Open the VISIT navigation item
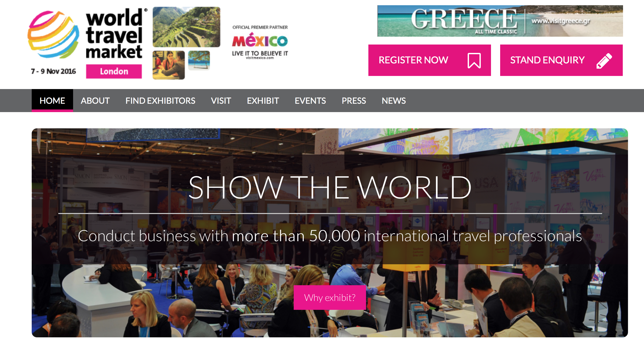The image size is (644, 341). pos(221,101)
